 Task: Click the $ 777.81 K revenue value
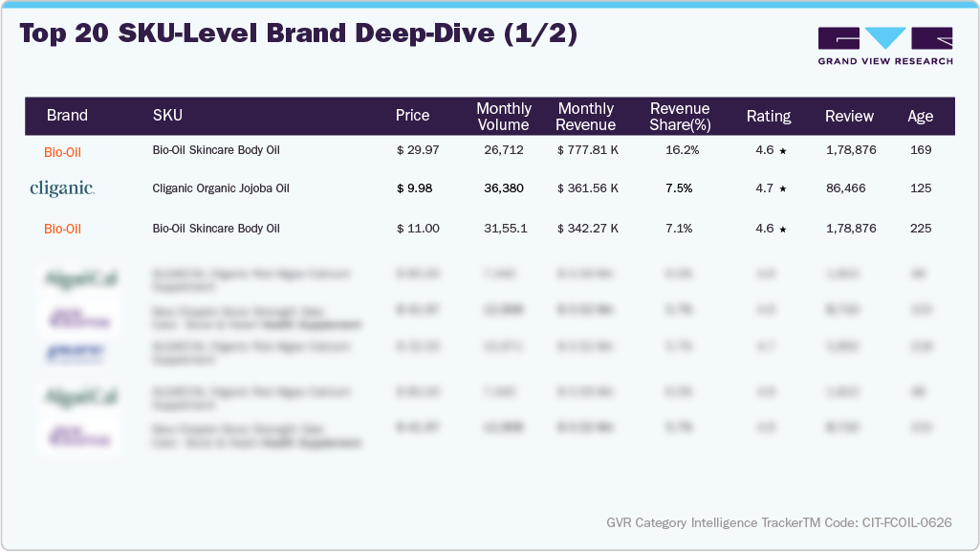[587, 150]
